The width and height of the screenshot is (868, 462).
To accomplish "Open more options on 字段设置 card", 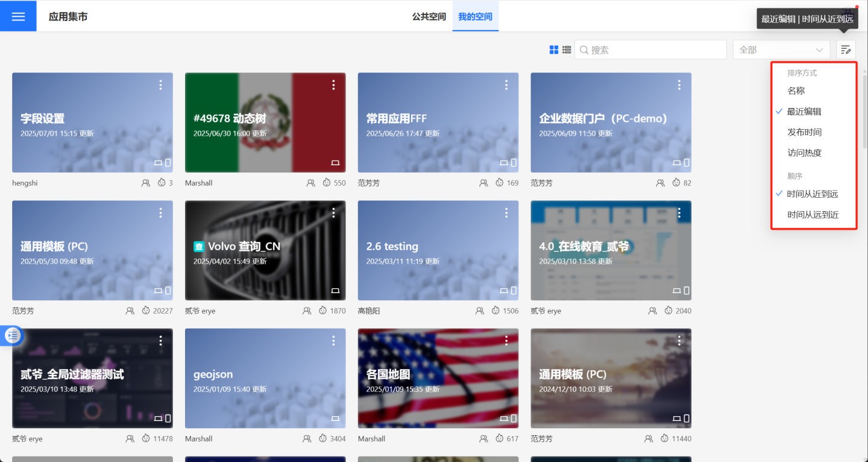I will click(160, 85).
